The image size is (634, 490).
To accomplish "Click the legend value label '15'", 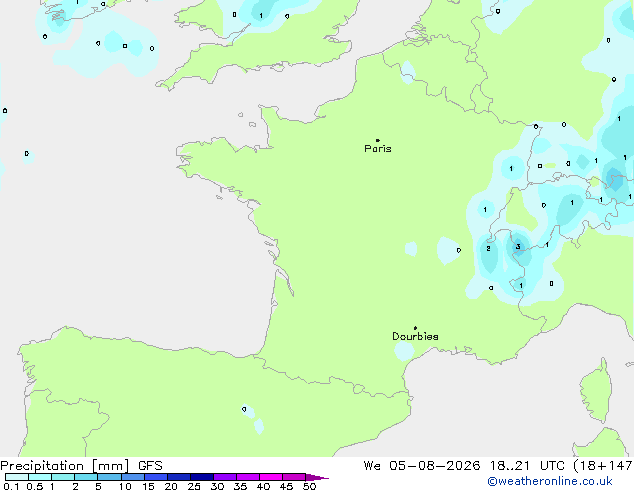I will coord(148,486).
